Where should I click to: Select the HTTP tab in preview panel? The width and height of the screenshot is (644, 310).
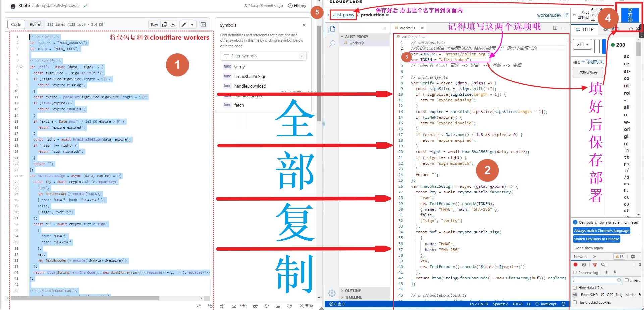point(585,30)
